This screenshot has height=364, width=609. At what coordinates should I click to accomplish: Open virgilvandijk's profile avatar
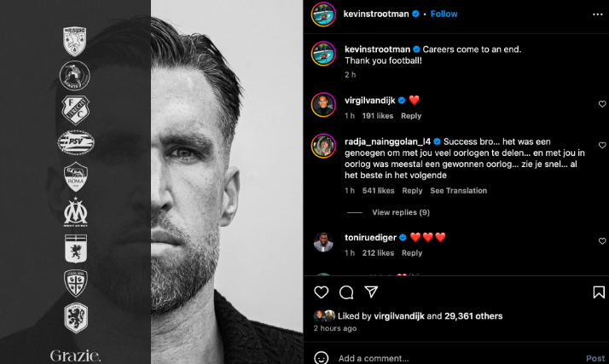[x=323, y=105]
